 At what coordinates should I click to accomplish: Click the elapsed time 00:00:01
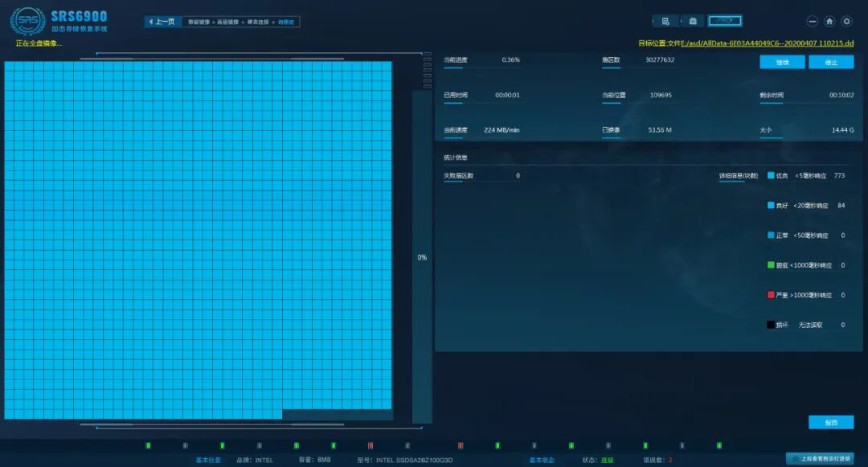click(x=507, y=95)
